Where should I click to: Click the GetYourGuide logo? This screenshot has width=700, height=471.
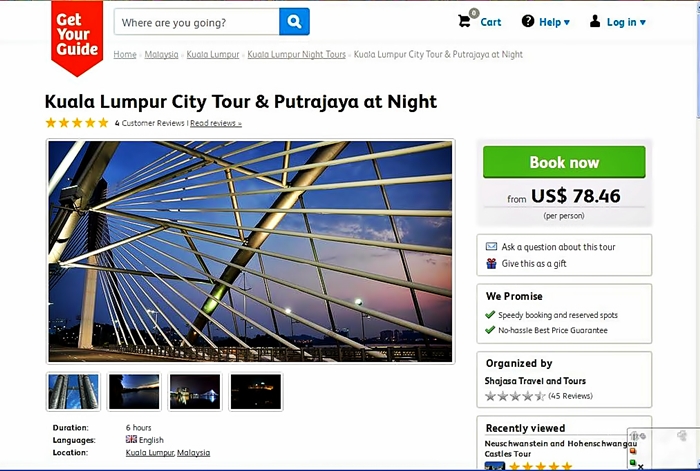coord(77,36)
